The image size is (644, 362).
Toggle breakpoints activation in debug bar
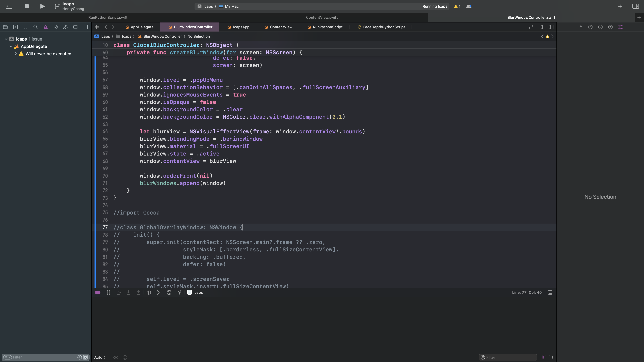click(98, 293)
